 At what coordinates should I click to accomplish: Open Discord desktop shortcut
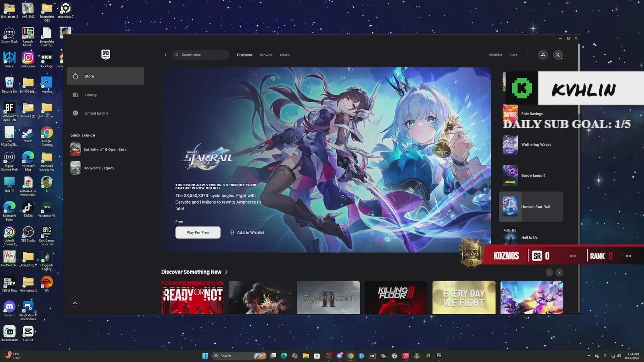pyautogui.click(x=9, y=309)
